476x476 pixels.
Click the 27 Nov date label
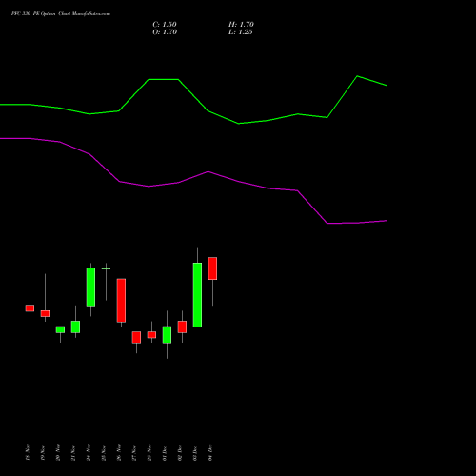[x=134, y=452]
